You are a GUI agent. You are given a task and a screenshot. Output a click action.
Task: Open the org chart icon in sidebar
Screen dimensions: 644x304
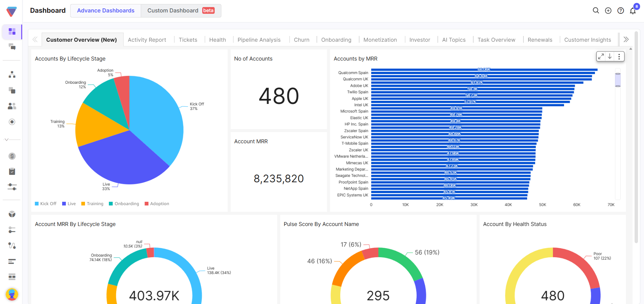pos(12,75)
